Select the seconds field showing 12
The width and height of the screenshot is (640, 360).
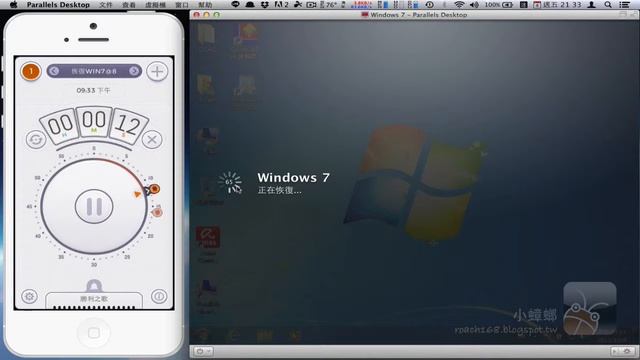(x=128, y=125)
